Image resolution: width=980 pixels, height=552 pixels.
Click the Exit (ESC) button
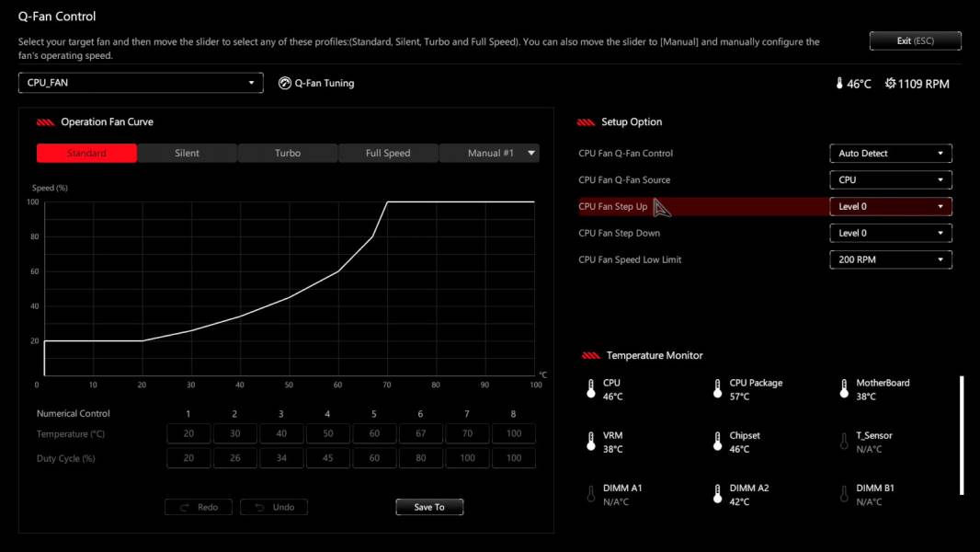tap(915, 40)
